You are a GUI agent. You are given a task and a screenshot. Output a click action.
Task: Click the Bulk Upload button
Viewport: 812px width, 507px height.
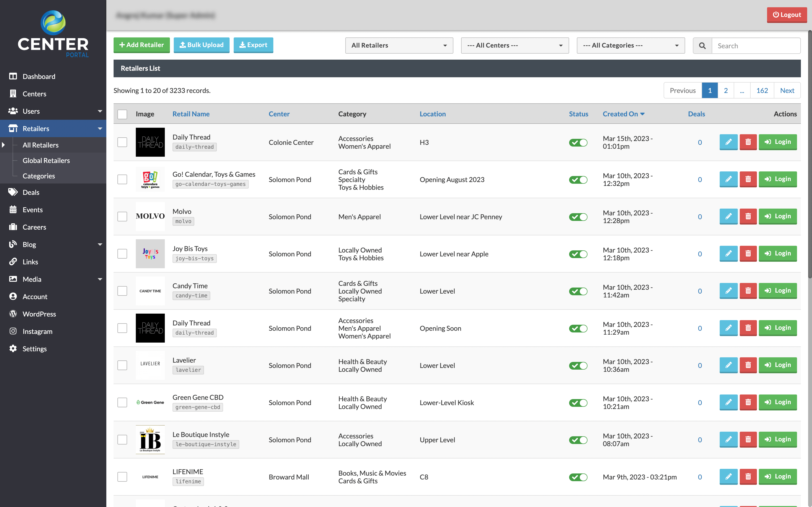point(202,45)
